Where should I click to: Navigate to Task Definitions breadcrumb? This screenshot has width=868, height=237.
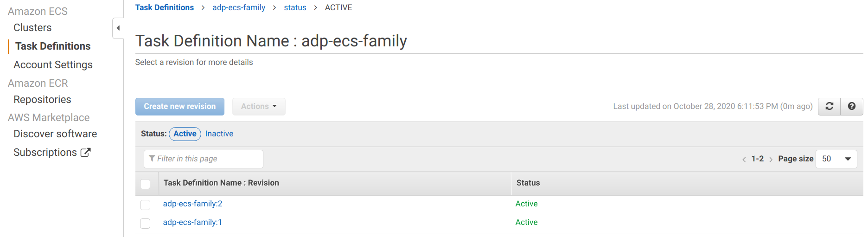pyautogui.click(x=165, y=7)
